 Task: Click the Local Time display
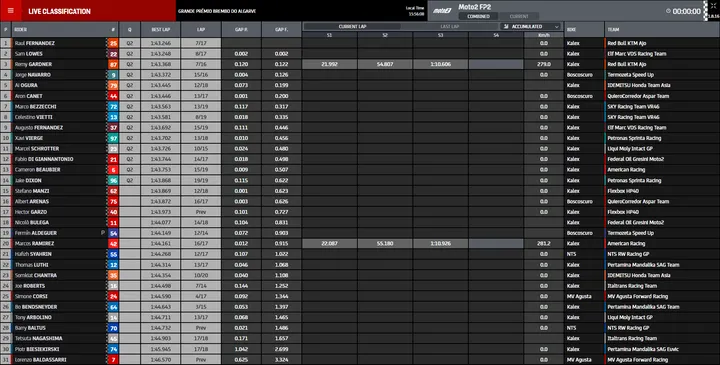[x=415, y=11]
